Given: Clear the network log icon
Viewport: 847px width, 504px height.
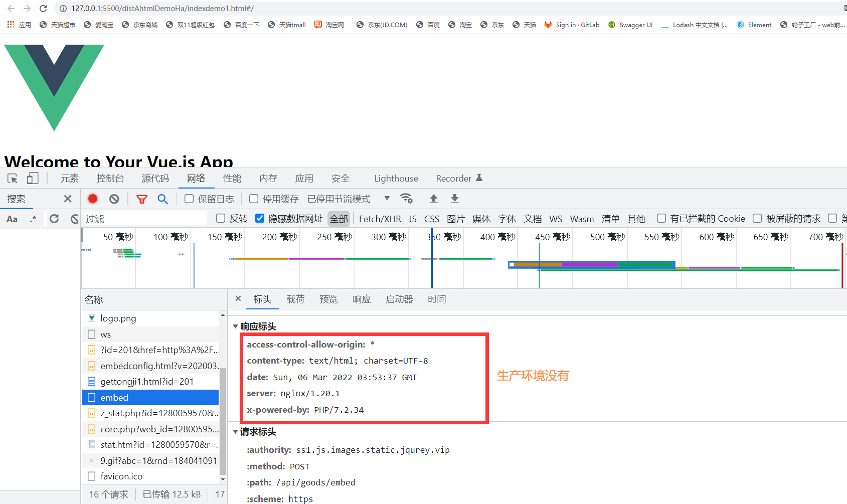Looking at the screenshot, I should pyautogui.click(x=114, y=199).
